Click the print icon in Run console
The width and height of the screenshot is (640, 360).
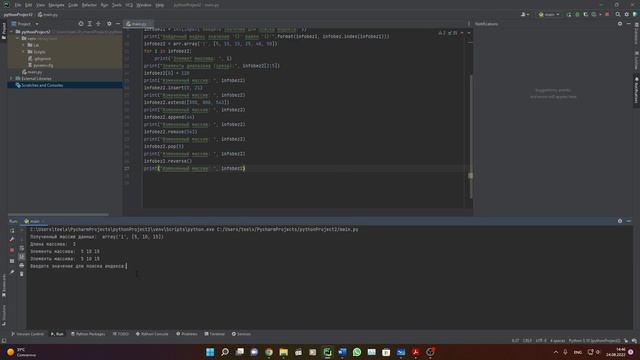coord(22,265)
